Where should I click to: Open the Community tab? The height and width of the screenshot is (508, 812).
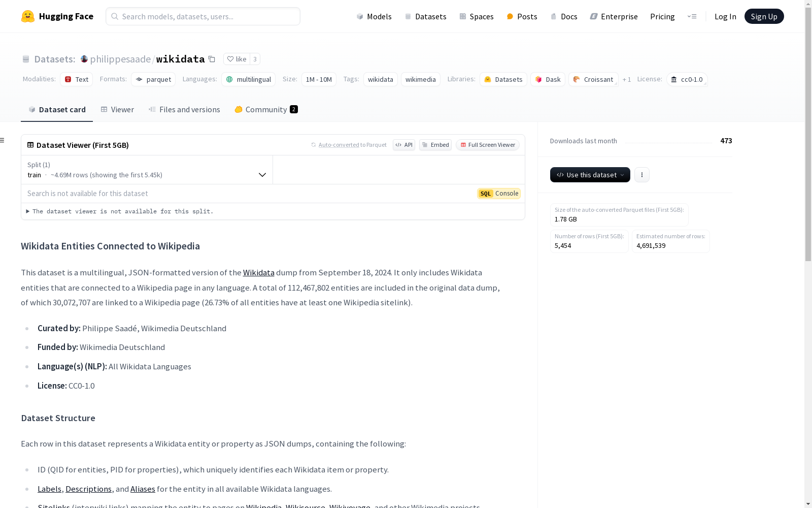click(x=266, y=110)
